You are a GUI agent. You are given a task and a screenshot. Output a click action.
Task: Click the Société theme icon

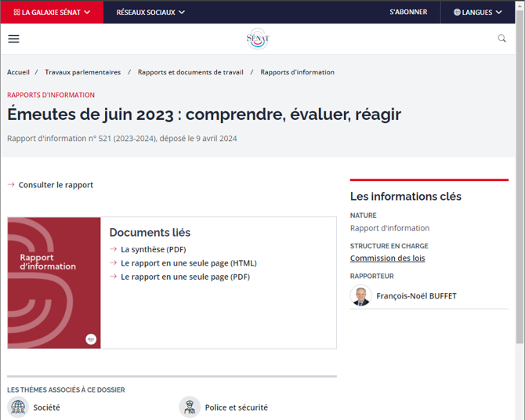(x=18, y=407)
